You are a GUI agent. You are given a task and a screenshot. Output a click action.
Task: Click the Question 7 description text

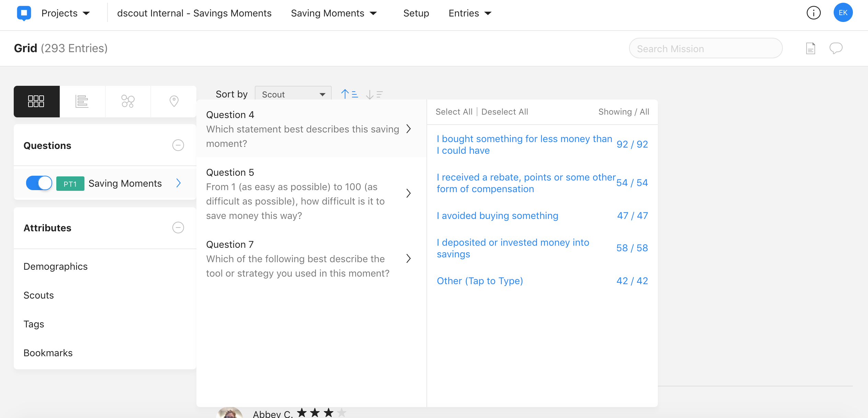(298, 266)
